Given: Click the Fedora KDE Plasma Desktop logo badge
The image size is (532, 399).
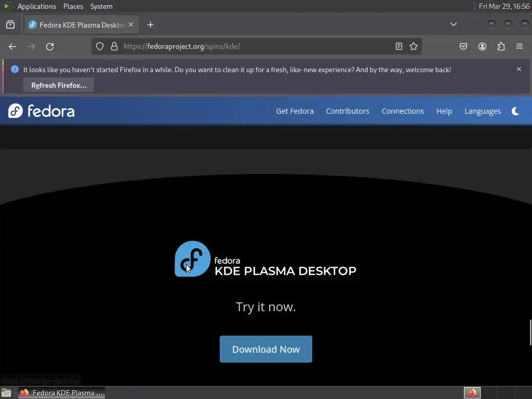Looking at the screenshot, I should pyautogui.click(x=192, y=259).
